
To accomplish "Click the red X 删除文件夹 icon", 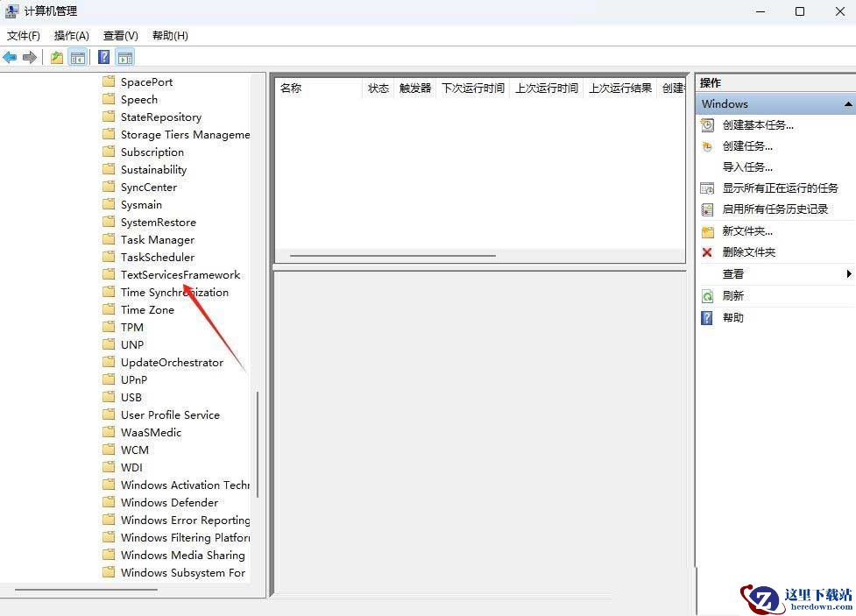I will [x=707, y=252].
